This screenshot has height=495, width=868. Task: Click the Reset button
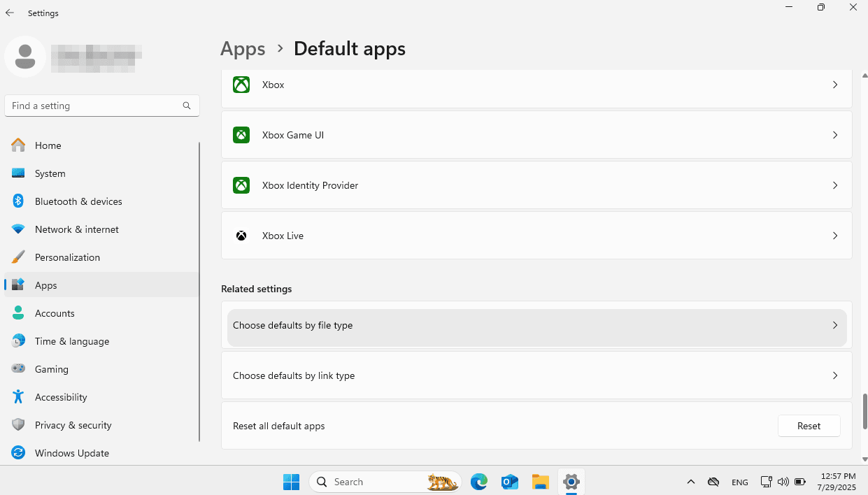[x=809, y=426]
